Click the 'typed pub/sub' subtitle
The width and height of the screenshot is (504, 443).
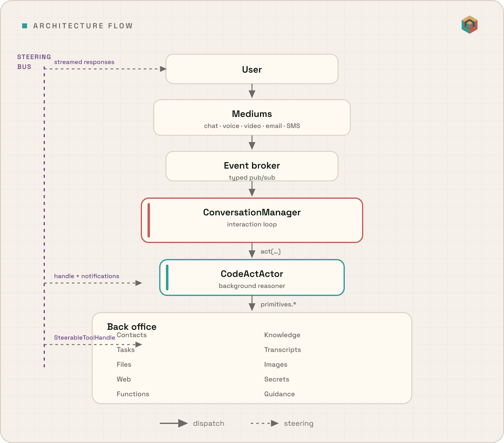pyautogui.click(x=252, y=178)
